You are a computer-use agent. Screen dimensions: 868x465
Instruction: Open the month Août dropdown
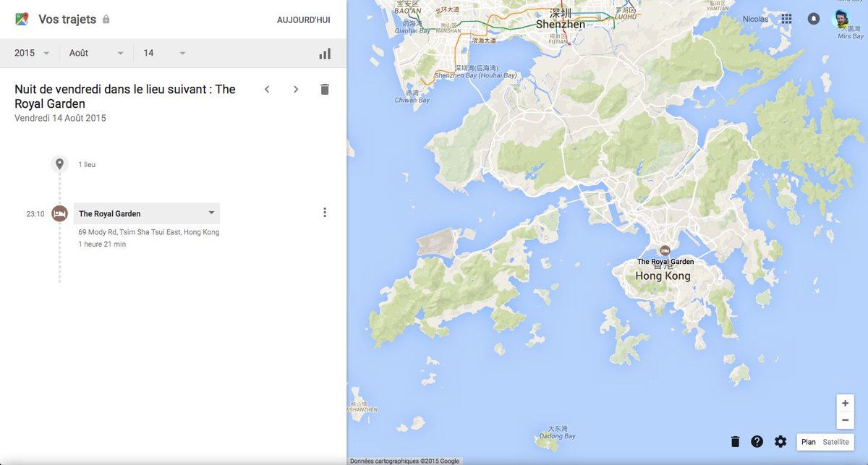click(x=96, y=53)
